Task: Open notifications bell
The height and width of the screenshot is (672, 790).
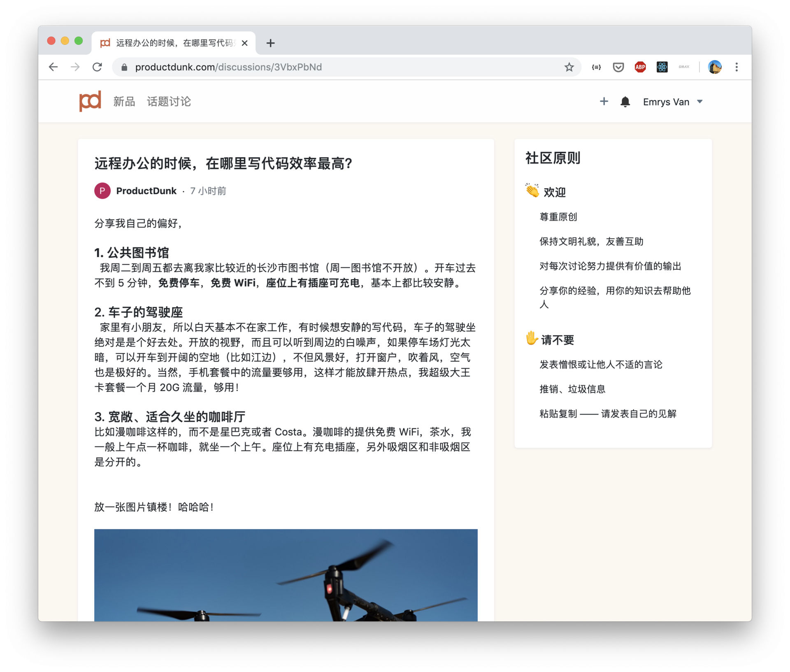Action: click(625, 102)
